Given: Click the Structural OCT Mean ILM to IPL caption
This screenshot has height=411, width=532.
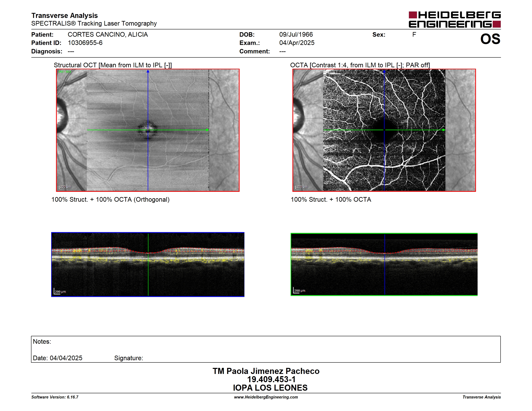Looking at the screenshot, I should coord(113,65).
